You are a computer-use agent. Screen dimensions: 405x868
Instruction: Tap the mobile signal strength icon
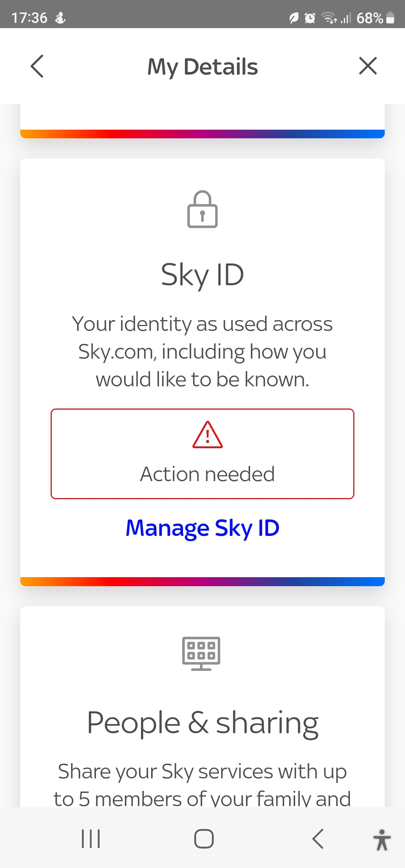point(346,18)
